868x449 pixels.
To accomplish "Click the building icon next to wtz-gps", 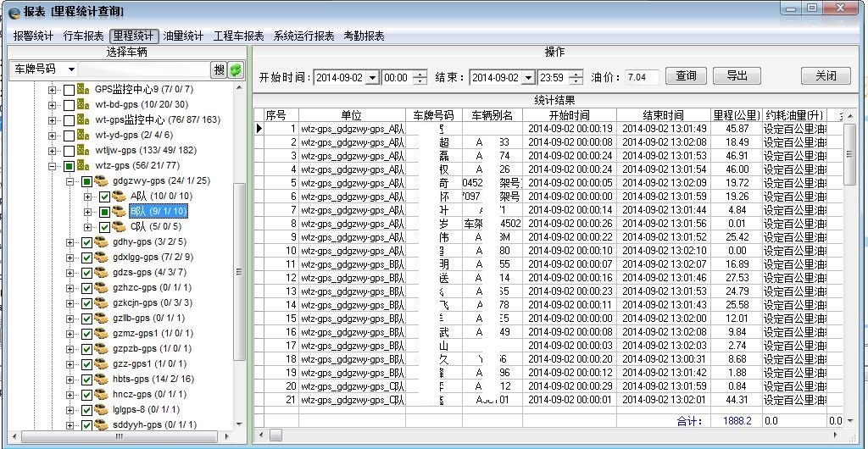I will tap(84, 165).
